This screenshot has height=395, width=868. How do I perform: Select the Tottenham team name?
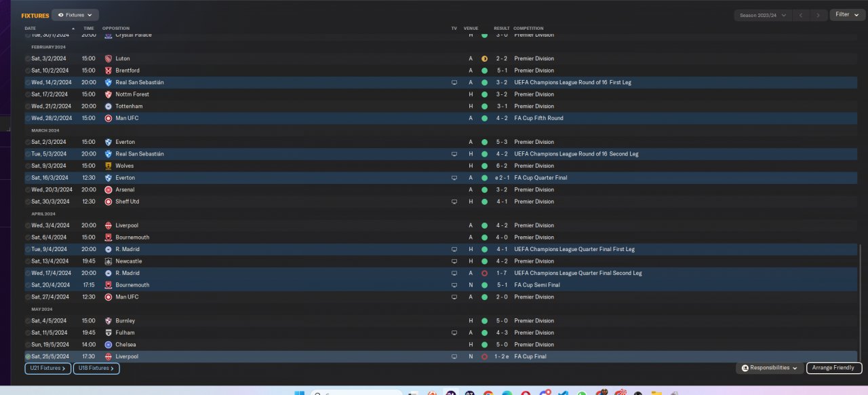tap(128, 107)
